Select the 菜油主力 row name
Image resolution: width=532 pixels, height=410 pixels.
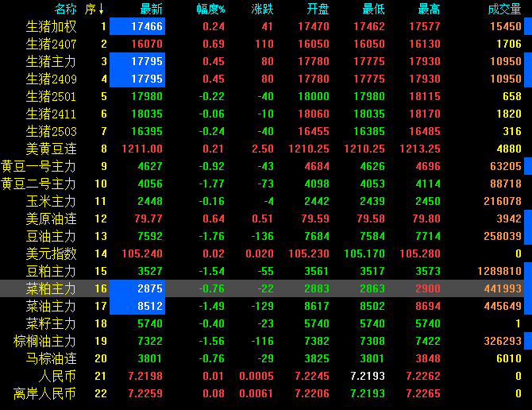pyautogui.click(x=52, y=306)
